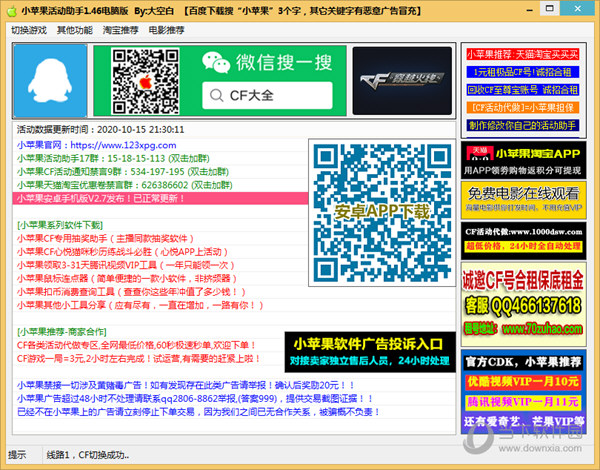Minimize the 小苹果活动助手 window
600x470 pixels.
(529, 10)
